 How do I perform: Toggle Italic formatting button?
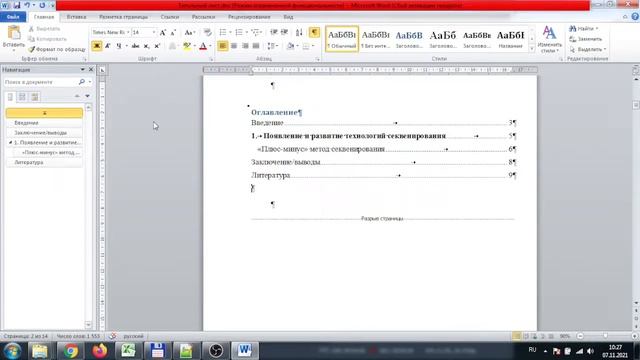click(108, 46)
